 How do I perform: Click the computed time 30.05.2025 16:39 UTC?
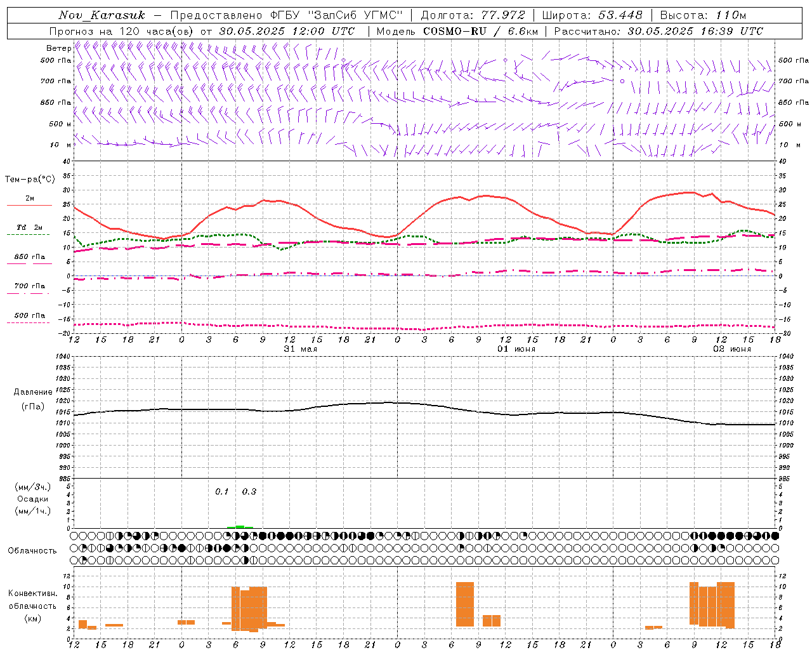[x=695, y=31]
